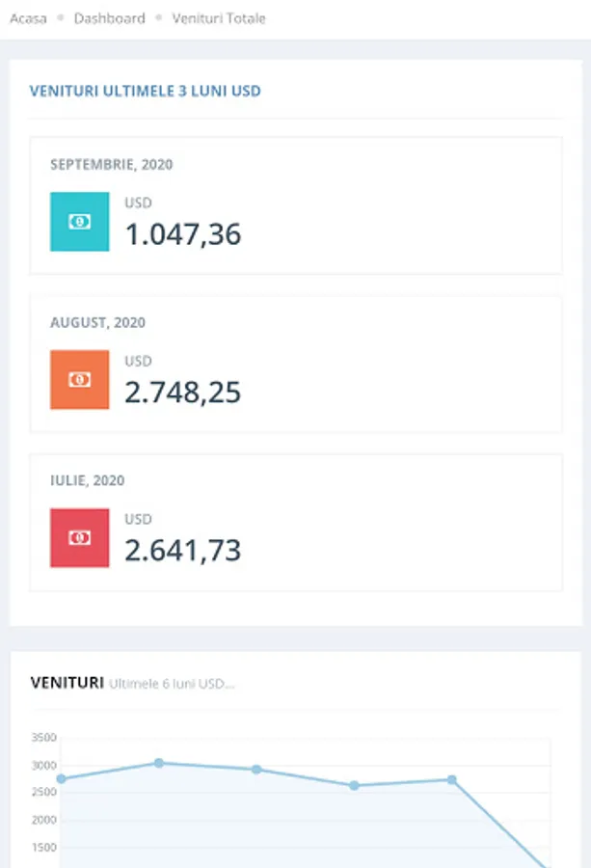Click the fourth chart data point
The height and width of the screenshot is (868, 591).
(x=355, y=786)
